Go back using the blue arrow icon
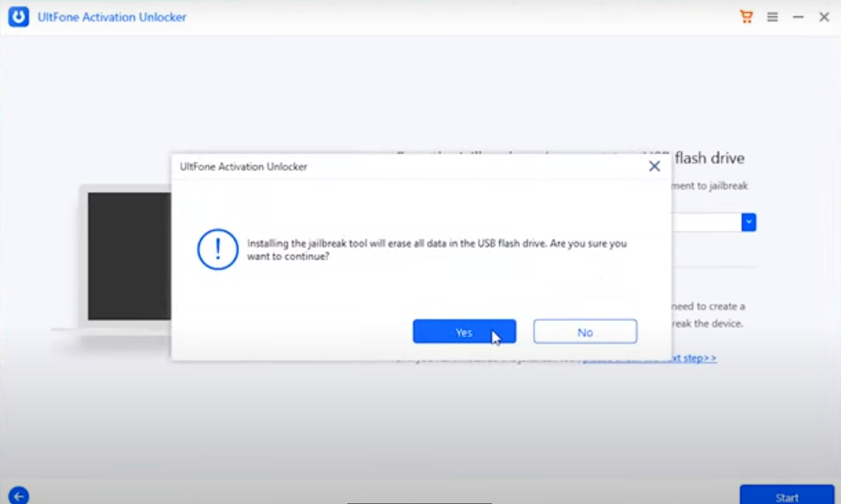 (19, 495)
